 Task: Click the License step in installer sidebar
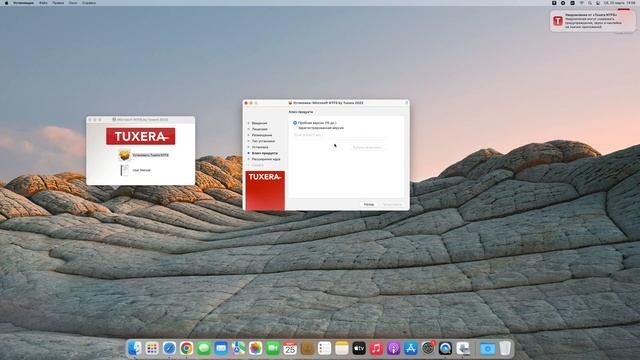260,129
